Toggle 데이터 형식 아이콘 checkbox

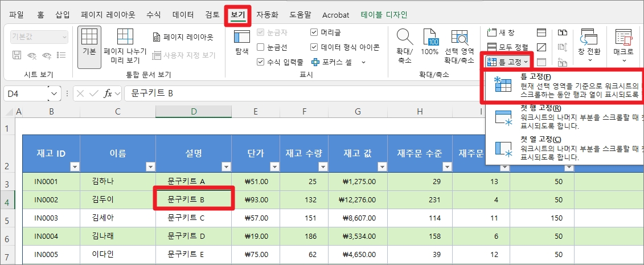pos(314,47)
